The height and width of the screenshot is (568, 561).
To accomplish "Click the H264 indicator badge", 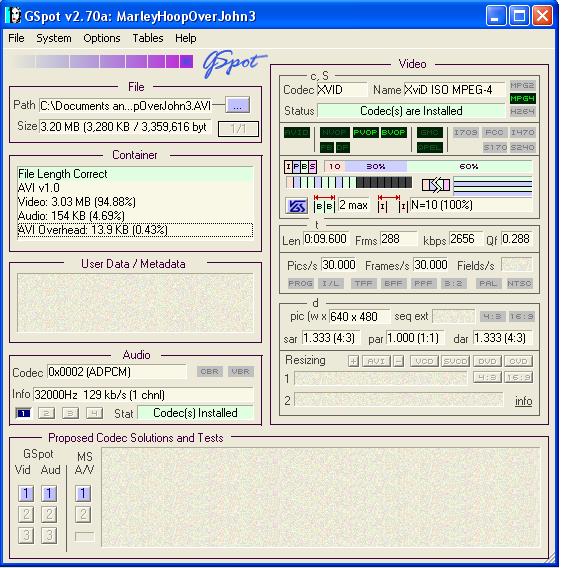I will coord(522,112).
